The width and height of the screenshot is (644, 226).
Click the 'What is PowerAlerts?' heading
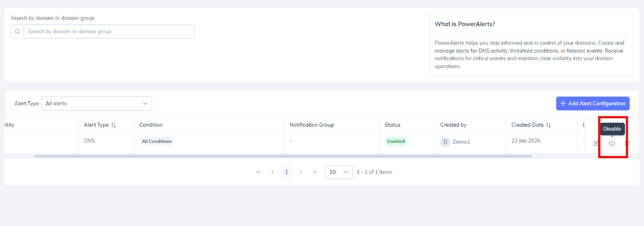(465, 24)
